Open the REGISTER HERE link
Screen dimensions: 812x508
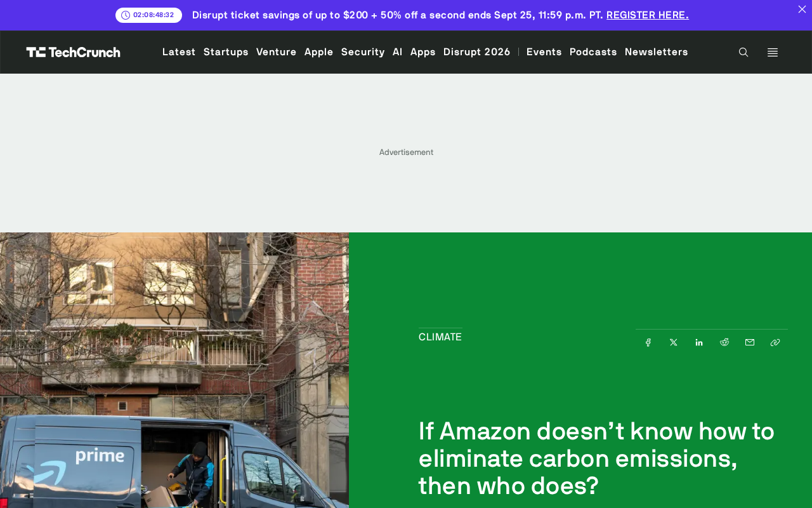(648, 15)
